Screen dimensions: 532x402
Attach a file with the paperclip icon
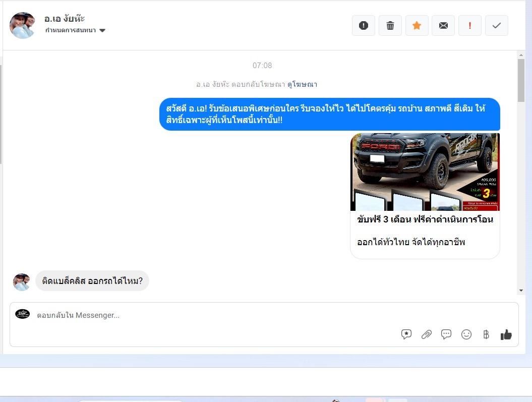pos(427,334)
